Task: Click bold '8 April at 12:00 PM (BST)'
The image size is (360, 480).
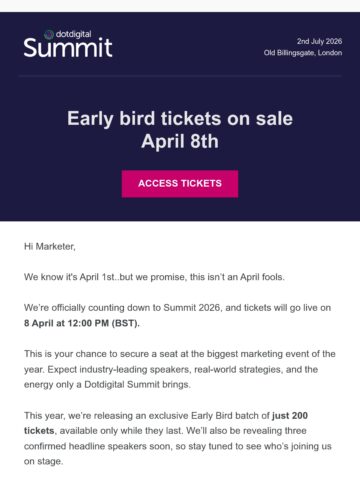Action: coord(82,323)
